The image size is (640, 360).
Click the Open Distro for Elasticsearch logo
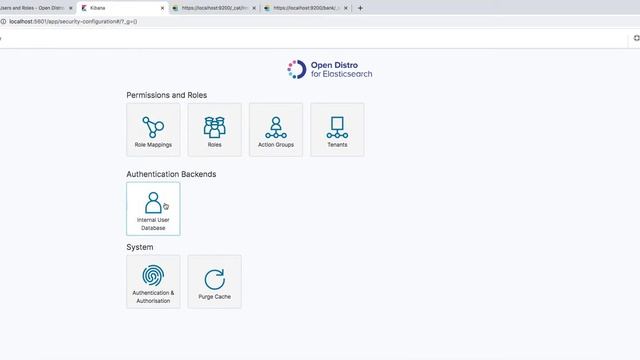[x=329, y=69]
